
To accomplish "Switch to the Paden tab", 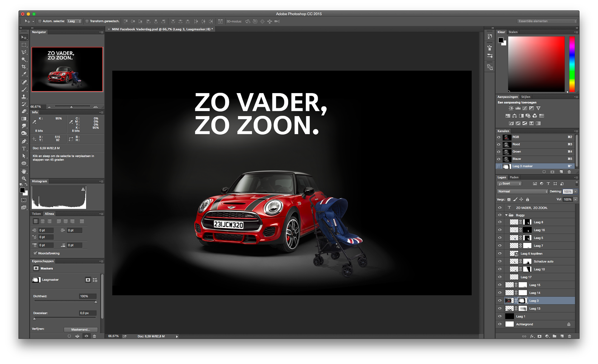I will pyautogui.click(x=514, y=177).
